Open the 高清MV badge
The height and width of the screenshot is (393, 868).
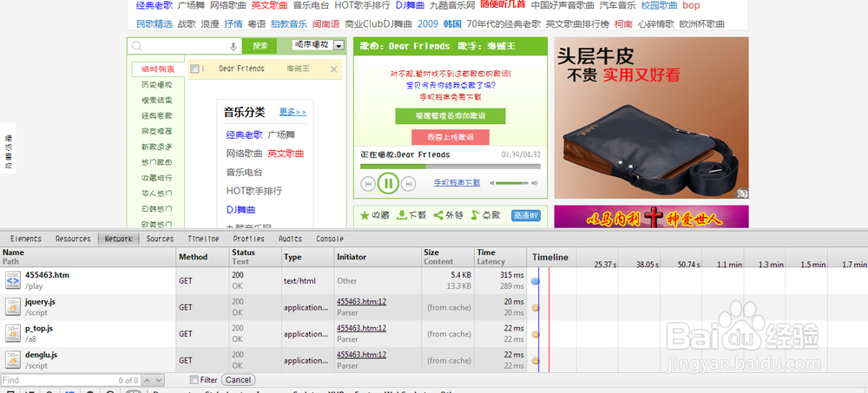(x=526, y=215)
